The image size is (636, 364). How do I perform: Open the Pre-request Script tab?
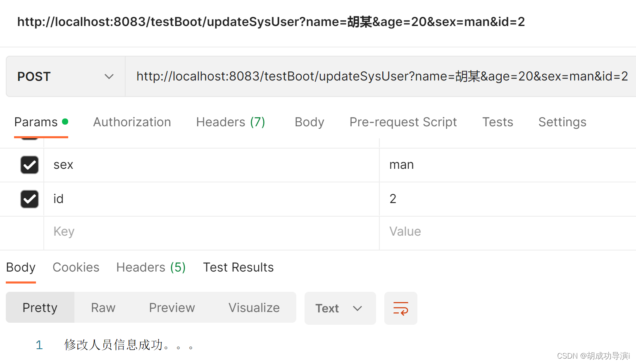(x=403, y=122)
